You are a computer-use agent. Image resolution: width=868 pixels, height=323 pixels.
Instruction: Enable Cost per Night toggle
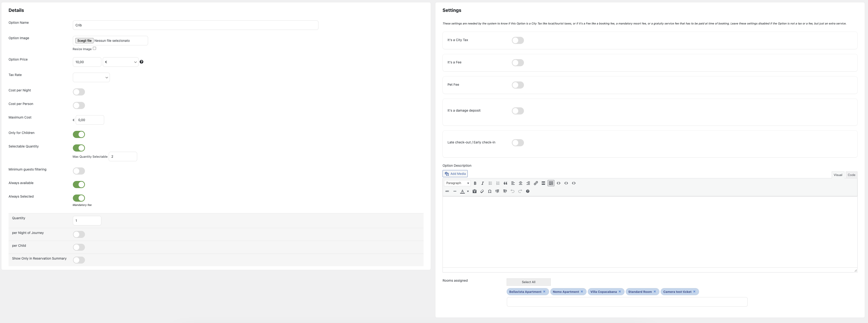tap(79, 92)
